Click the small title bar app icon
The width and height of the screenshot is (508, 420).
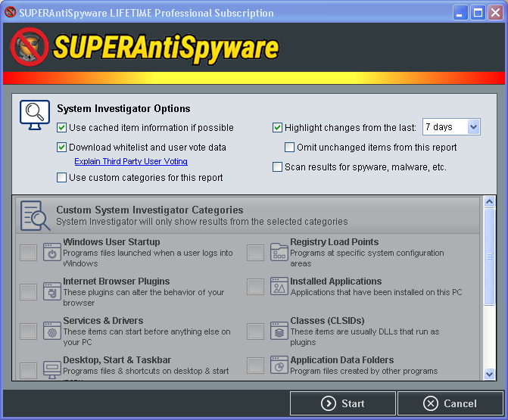pyautogui.click(x=11, y=12)
